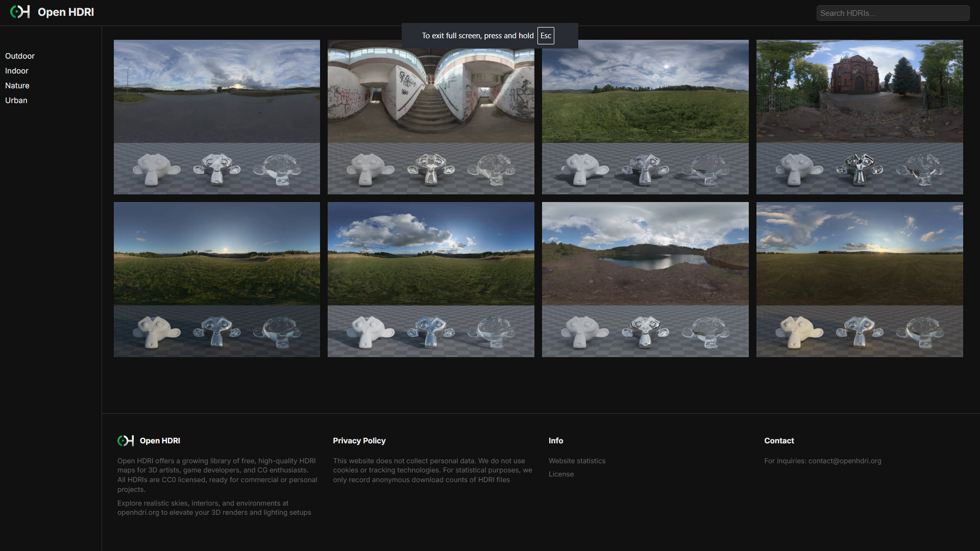Image resolution: width=980 pixels, height=551 pixels.
Task: Open the top-row grassy meadow thumbnail
Action: pos(645,117)
